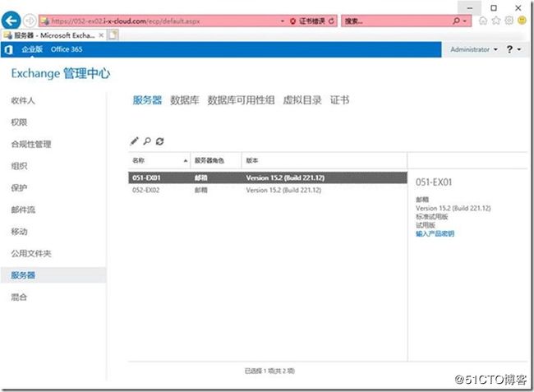The height and width of the screenshot is (392, 534).
Task: Select the 服务器 top tab
Action: click(x=147, y=100)
